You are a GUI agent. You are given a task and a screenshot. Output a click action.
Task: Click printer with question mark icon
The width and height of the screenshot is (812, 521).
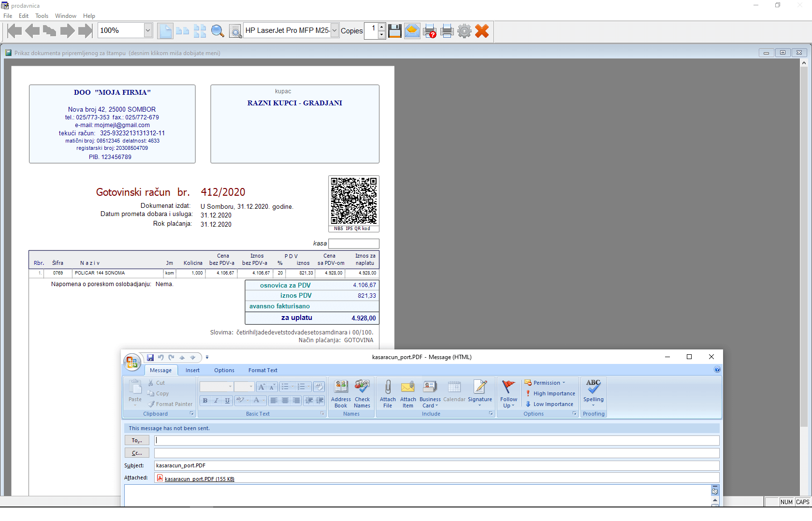(x=430, y=31)
